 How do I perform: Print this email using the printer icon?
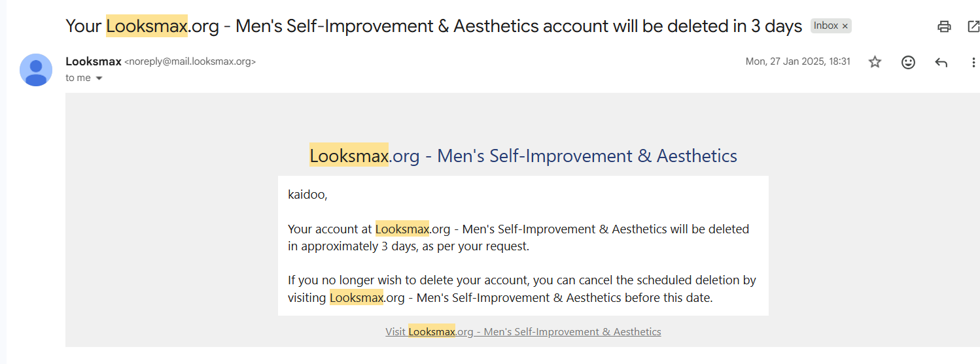tap(944, 27)
